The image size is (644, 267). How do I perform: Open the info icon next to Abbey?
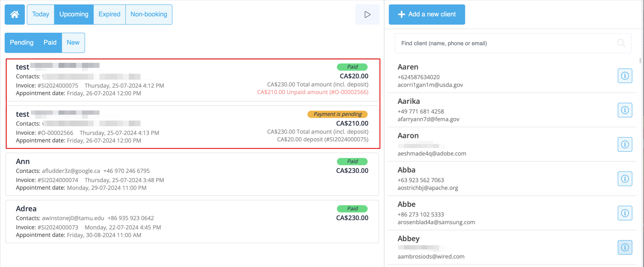pos(625,247)
